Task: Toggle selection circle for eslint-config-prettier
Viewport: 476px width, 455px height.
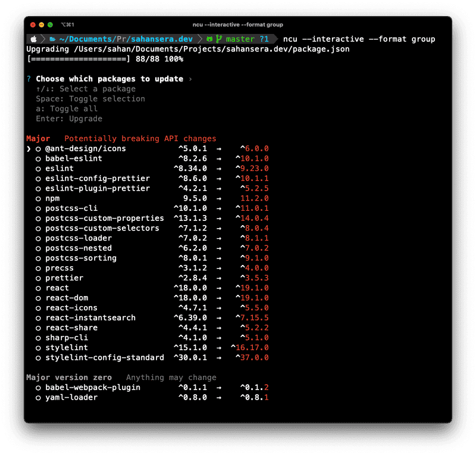Action: [x=38, y=179]
